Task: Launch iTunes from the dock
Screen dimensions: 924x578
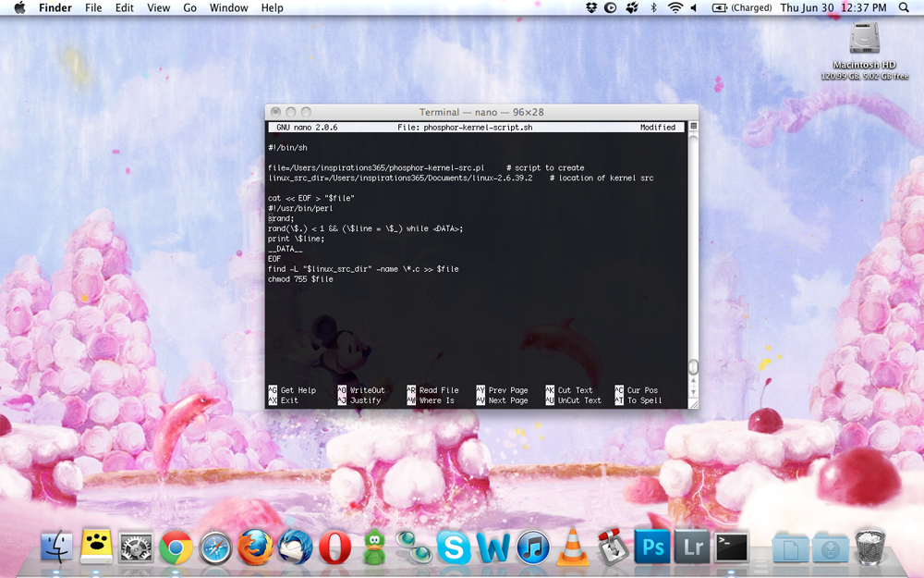Action: click(533, 547)
